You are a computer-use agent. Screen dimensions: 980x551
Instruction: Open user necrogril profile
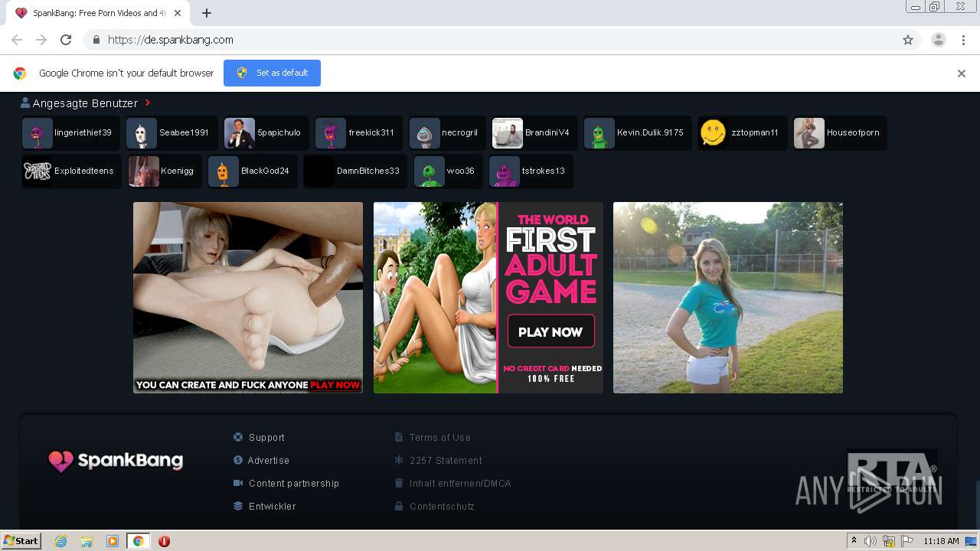pyautogui.click(x=447, y=132)
